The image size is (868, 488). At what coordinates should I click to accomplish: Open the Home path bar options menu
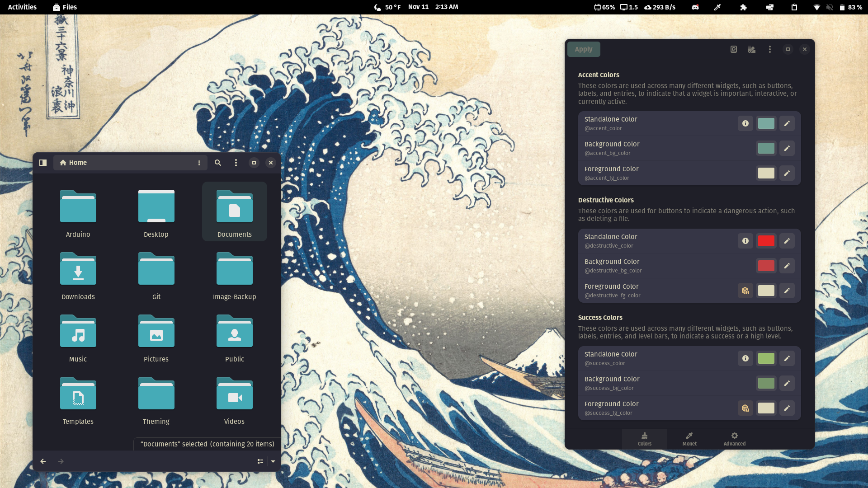[x=199, y=163]
